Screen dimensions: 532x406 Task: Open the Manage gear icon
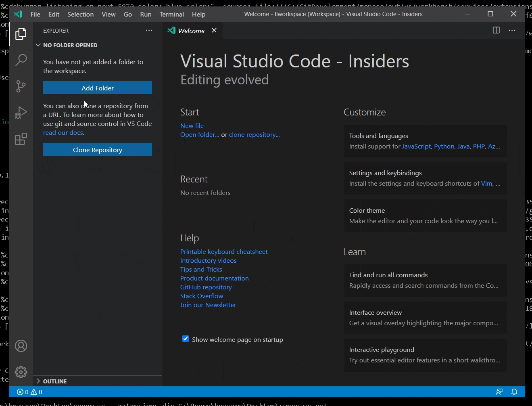(21, 372)
